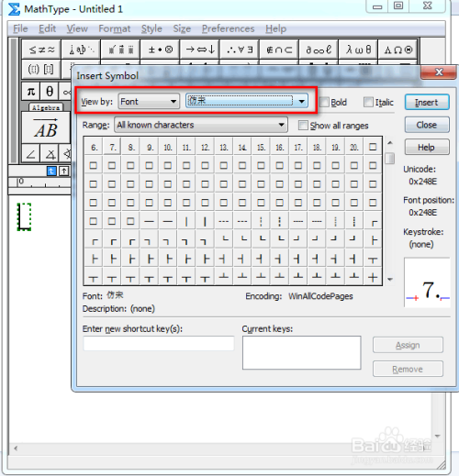Open fence templates palette
The image size is (459, 476).
[x=41, y=70]
